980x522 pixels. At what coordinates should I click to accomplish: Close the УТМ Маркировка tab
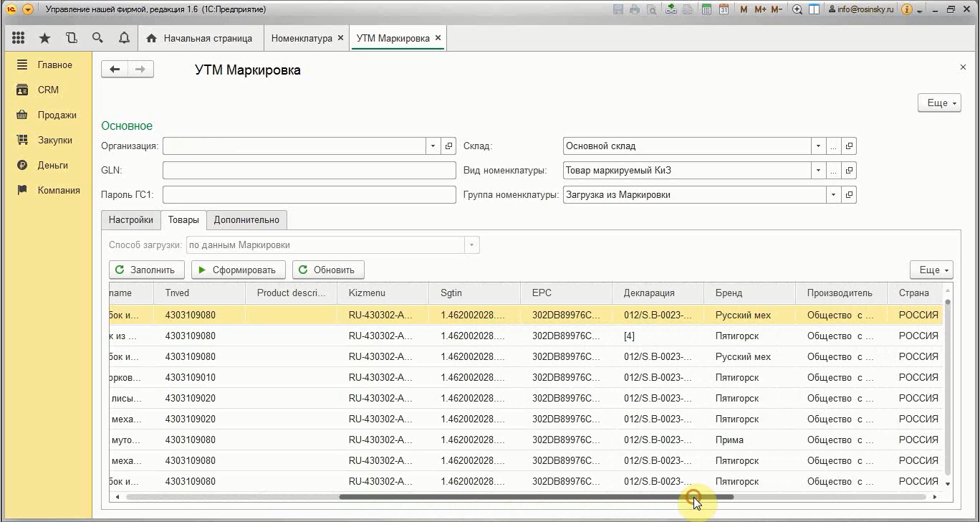pyautogui.click(x=438, y=38)
